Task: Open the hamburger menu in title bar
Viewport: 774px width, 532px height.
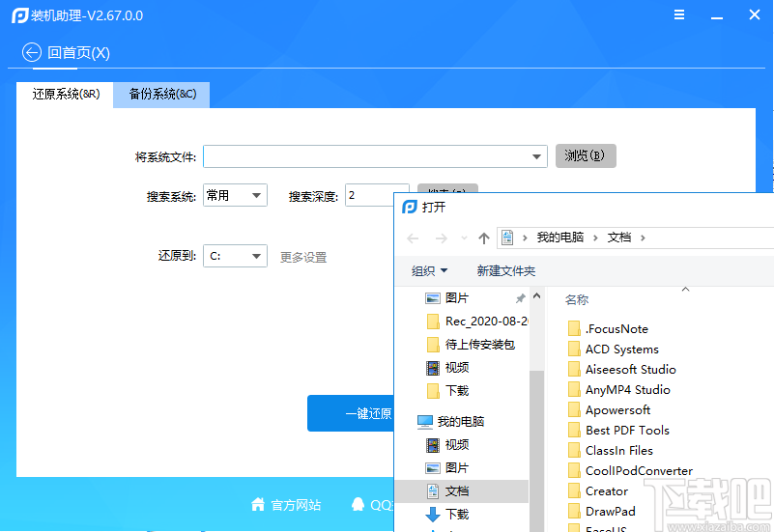Action: tap(679, 14)
